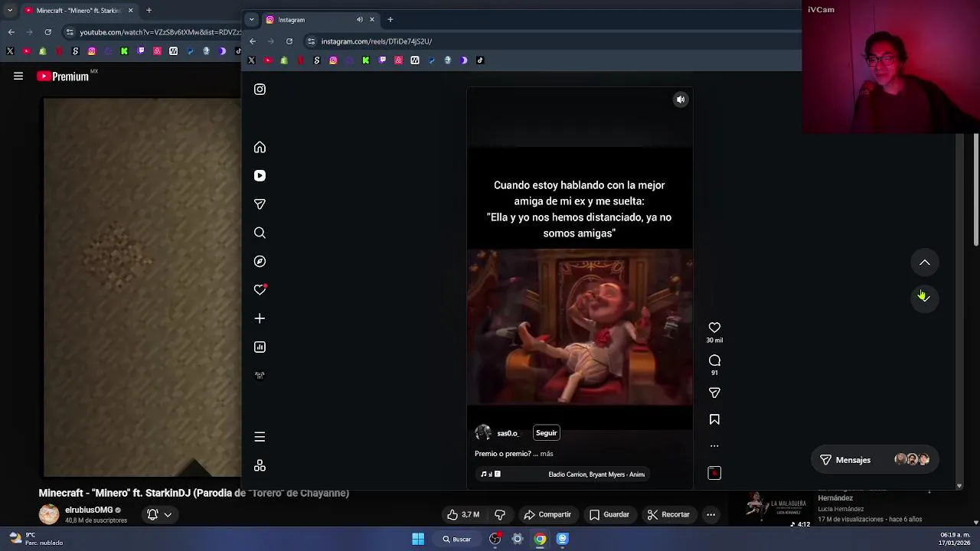Image resolution: width=980 pixels, height=551 pixels.
Task: Open Instagram search from sidebar
Action: [x=260, y=233]
